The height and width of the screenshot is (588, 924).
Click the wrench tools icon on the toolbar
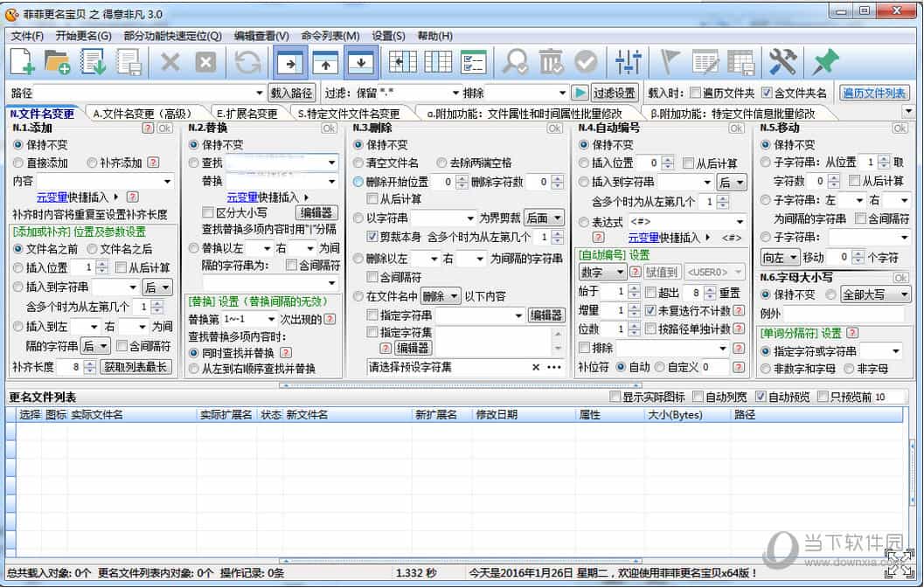pyautogui.click(x=781, y=63)
